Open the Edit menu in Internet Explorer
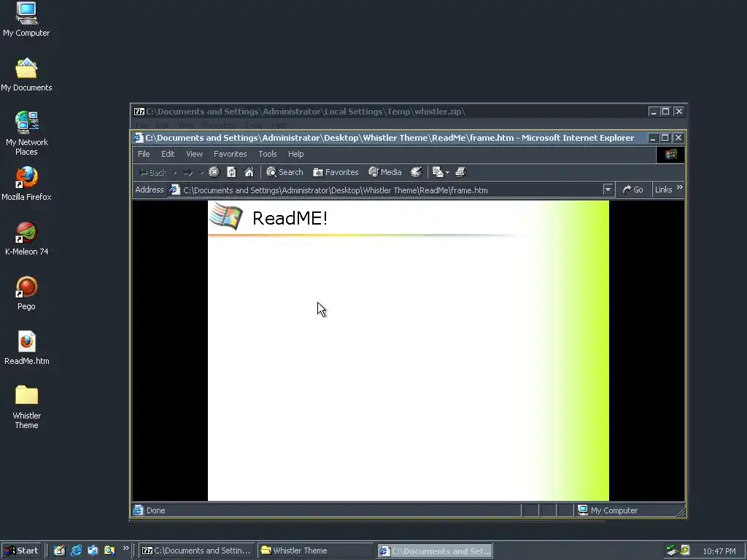Screen dimensions: 747x560 pyautogui.click(x=168, y=154)
